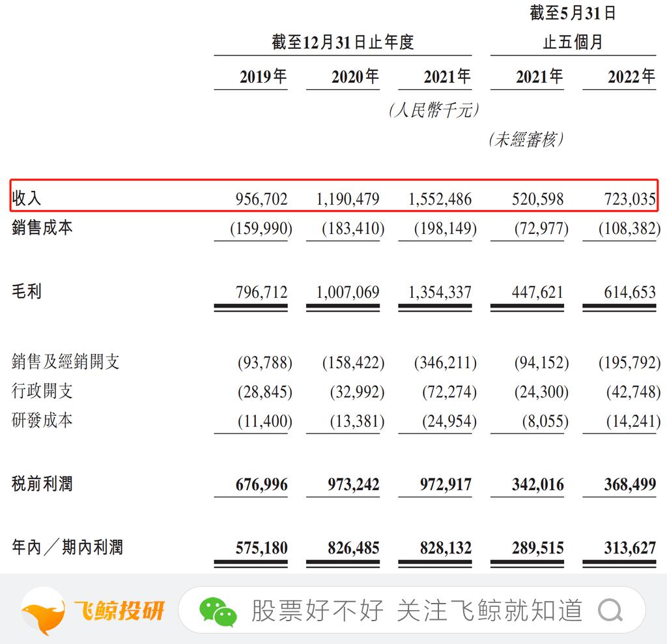Image resolution: width=667 pixels, height=644 pixels.
Task: Select gross profit value 796,712
Action: pos(262,293)
